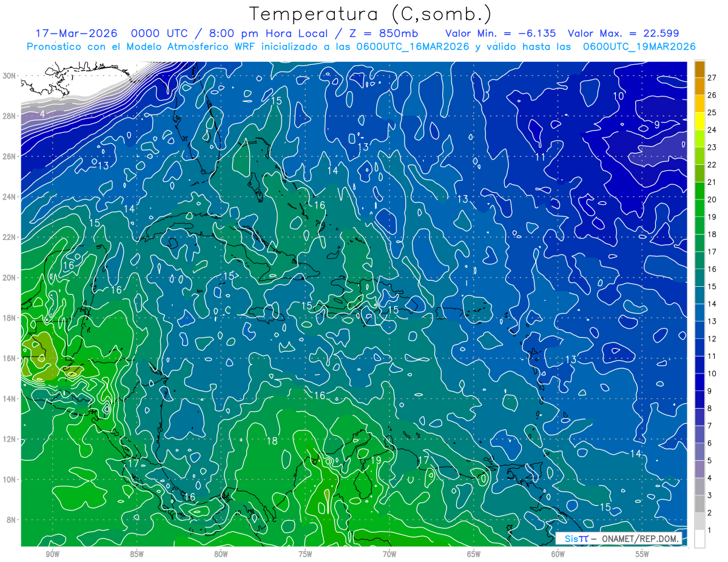Pick the yellow legend swatch between 24 and 25

699,121
